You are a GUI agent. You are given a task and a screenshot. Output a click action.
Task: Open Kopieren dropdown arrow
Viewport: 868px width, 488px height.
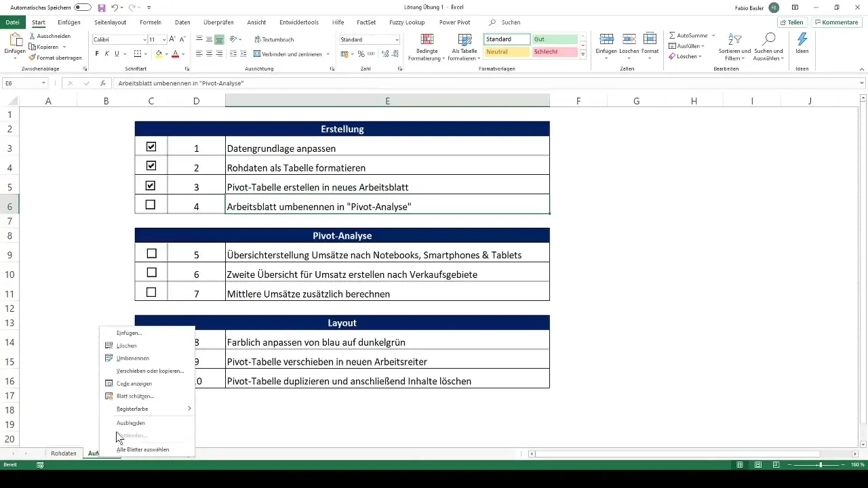click(64, 47)
